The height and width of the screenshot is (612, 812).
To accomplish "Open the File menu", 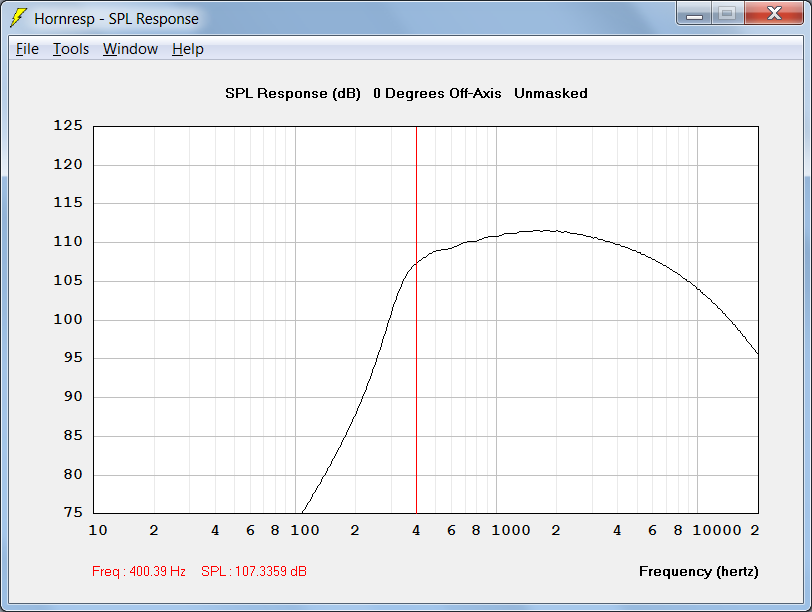I will pyautogui.click(x=27, y=49).
